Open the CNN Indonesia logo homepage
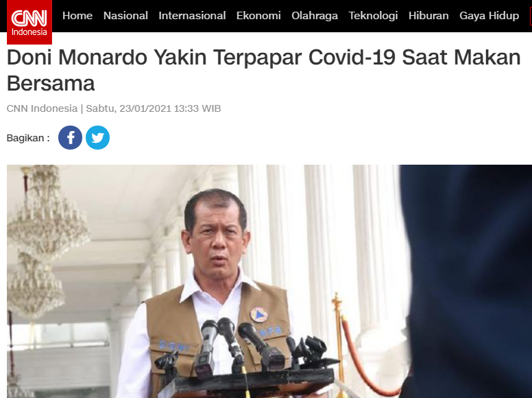Viewport: 532px width, 398px height. tap(29, 22)
